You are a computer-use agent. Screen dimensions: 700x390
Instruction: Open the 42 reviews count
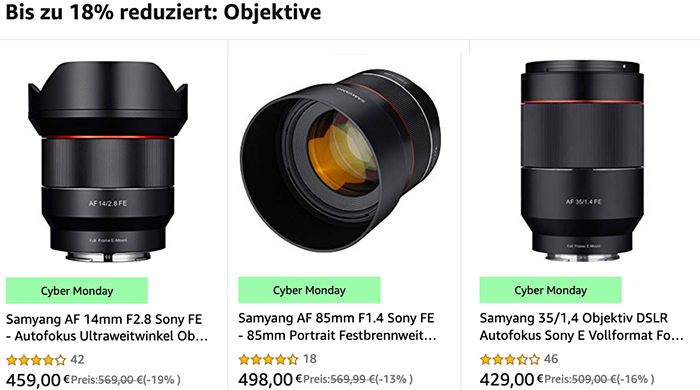point(77,360)
